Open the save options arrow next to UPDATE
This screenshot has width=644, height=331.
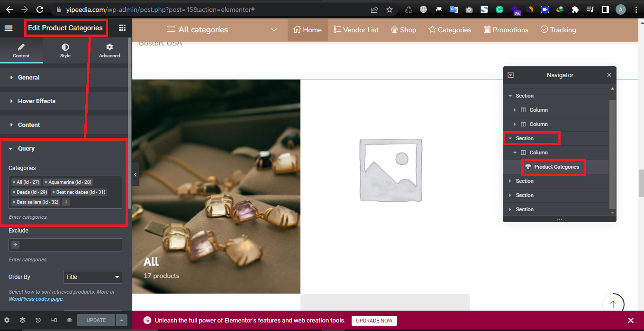(122, 320)
